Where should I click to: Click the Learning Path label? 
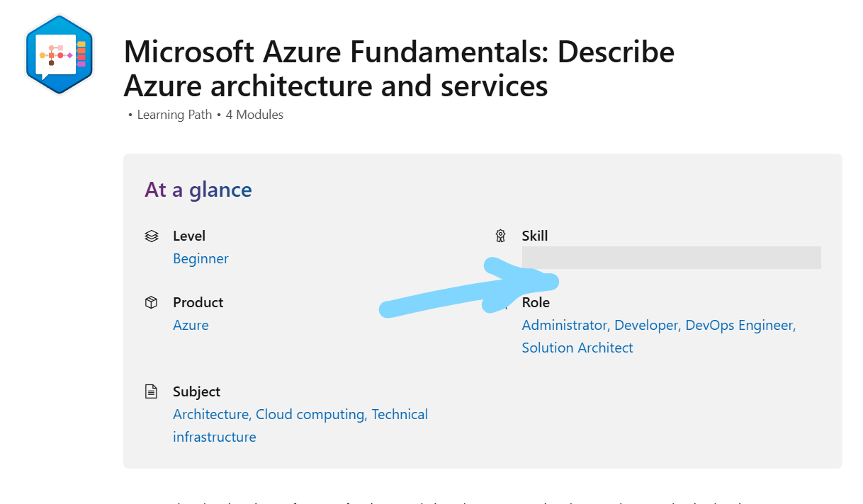coord(174,115)
